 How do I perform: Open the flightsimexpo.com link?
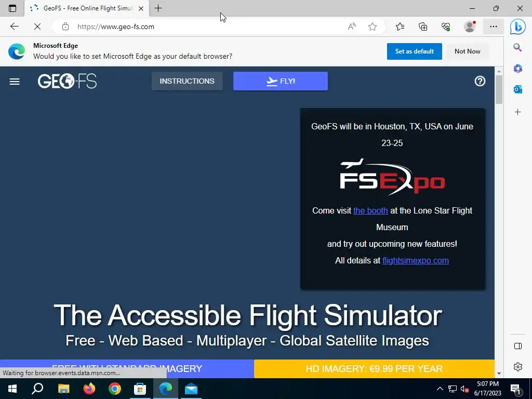click(415, 261)
